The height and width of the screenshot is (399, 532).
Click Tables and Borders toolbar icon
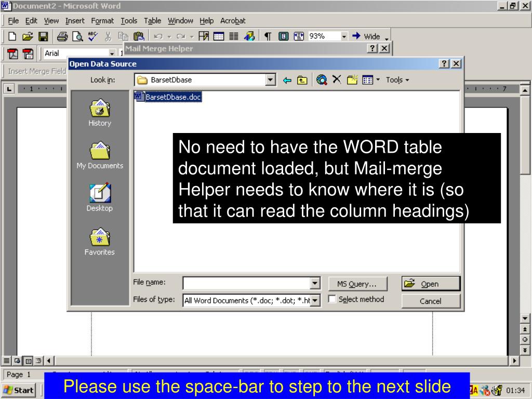[204, 36]
